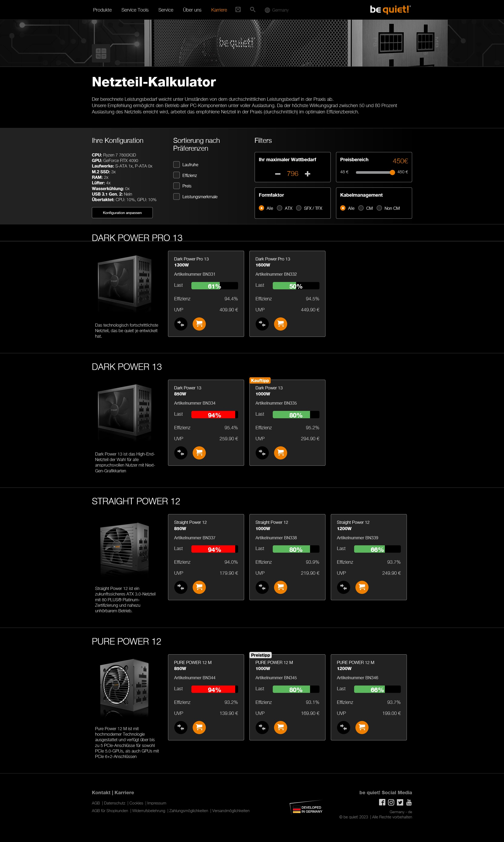Screen dimensions: 504x842
Task: Add Straight Power 12 1200W to cart
Action: [362, 587]
